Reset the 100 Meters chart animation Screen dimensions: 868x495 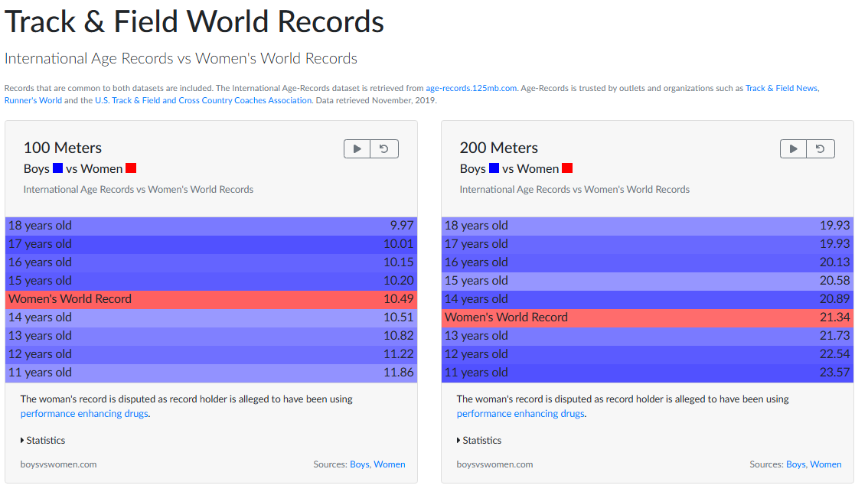coord(384,148)
